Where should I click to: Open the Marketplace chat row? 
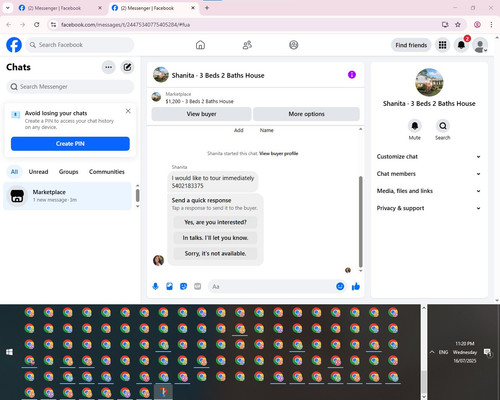click(68, 196)
